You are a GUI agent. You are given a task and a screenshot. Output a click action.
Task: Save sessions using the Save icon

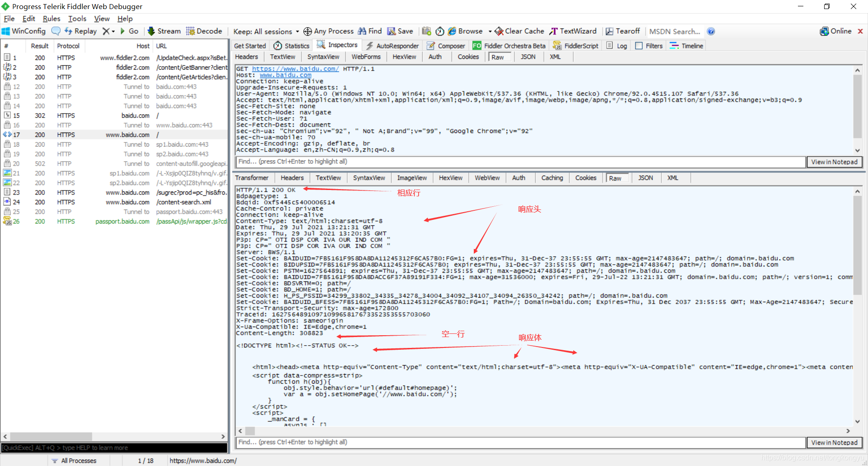[400, 31]
